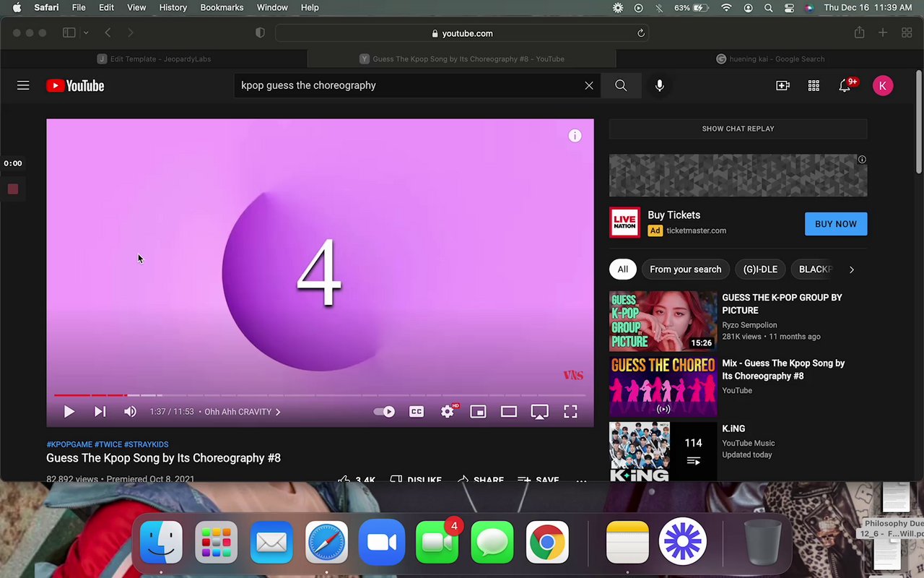Open player settings gear

click(x=448, y=411)
